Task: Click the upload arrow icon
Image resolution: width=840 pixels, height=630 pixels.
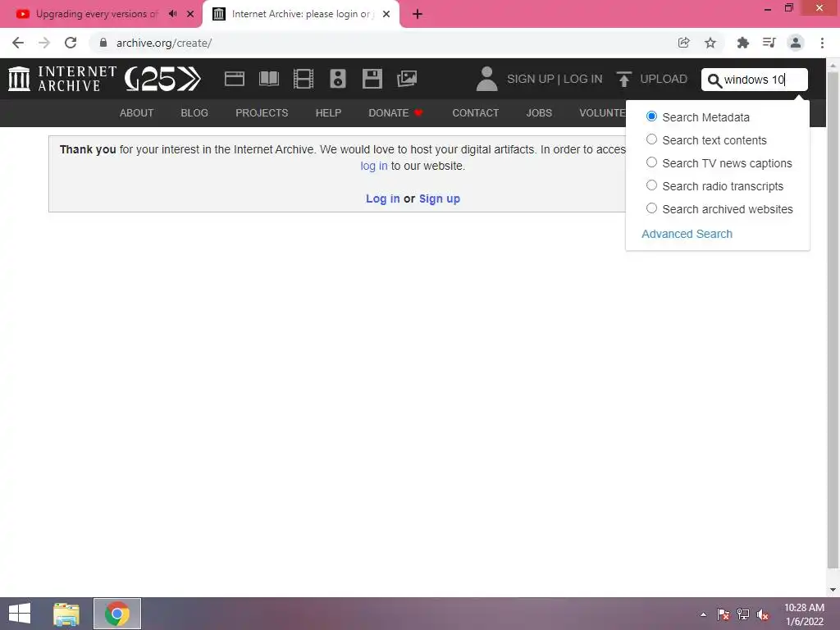Action: (623, 80)
